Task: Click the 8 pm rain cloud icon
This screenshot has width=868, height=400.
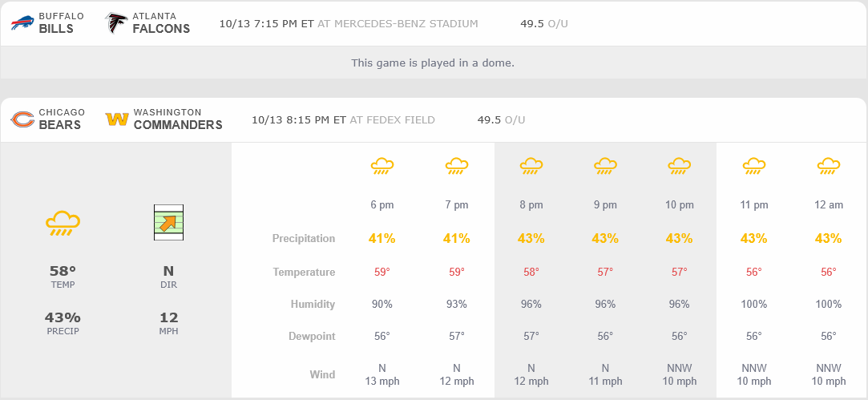Action: point(531,167)
